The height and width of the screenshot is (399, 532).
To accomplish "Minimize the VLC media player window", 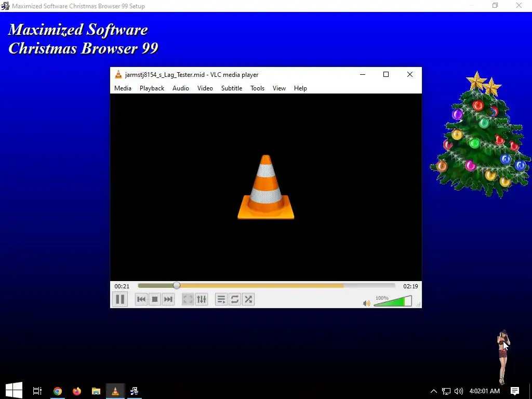I will pyautogui.click(x=363, y=75).
